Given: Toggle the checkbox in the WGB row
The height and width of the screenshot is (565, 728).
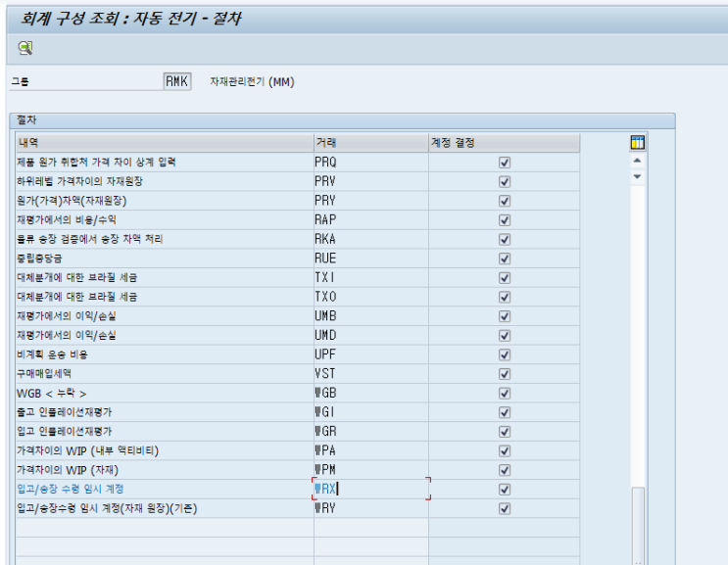Looking at the screenshot, I should click(x=505, y=394).
